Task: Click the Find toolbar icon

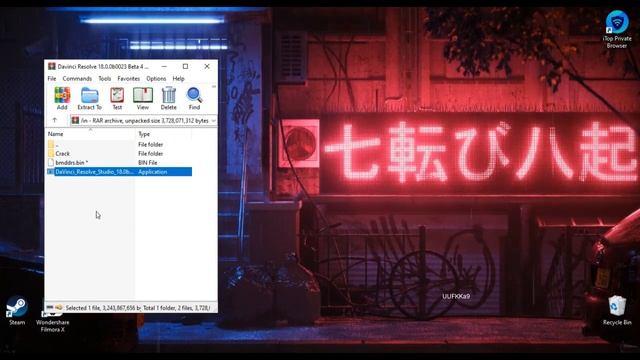Action: coord(194,98)
